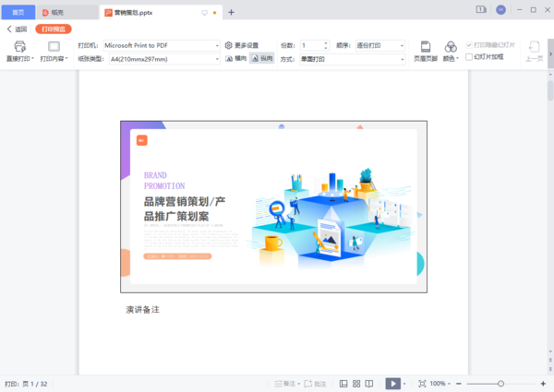Start slideshow with the play button

[392, 384]
